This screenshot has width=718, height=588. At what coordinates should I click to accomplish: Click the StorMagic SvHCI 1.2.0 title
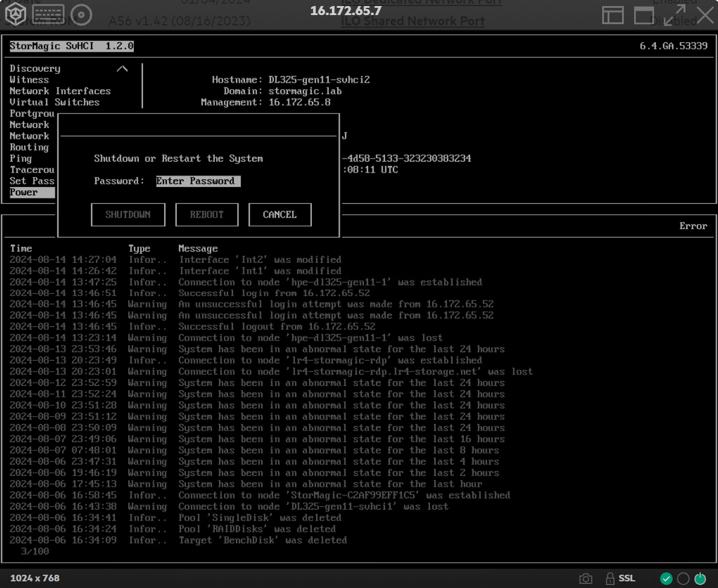click(71, 46)
